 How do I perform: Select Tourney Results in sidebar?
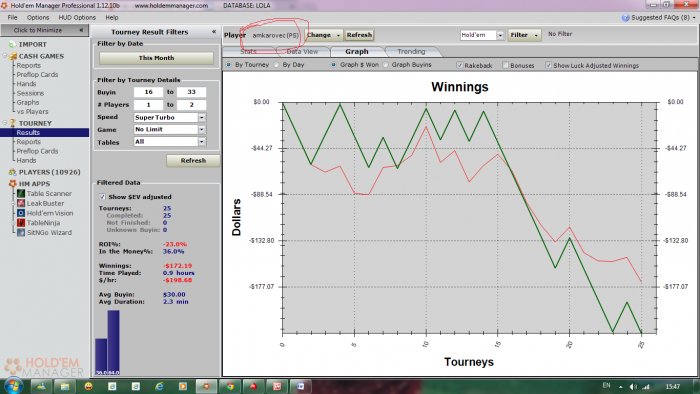point(28,133)
